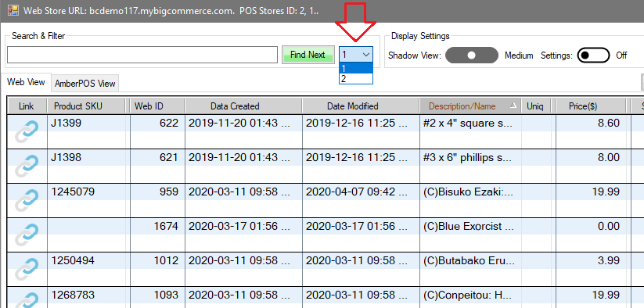The width and height of the screenshot is (644, 308).
Task: Click link icon in Web ID 1674 row
Action: click(27, 235)
